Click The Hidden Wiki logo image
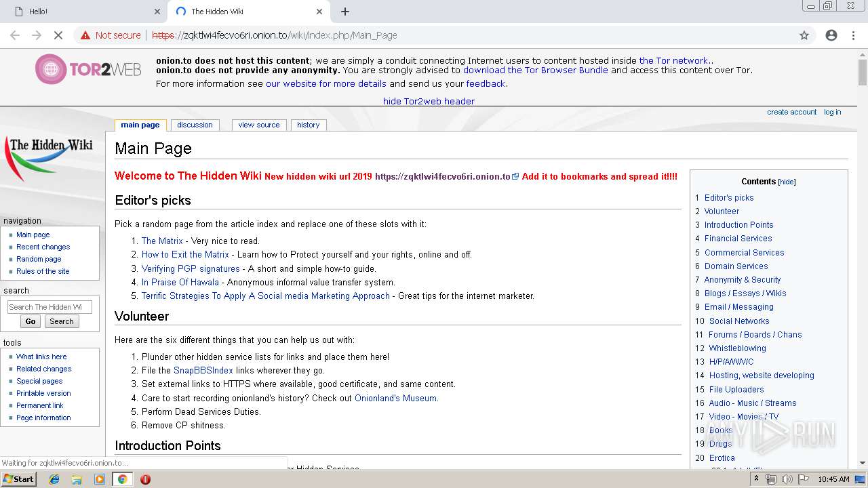 50,158
